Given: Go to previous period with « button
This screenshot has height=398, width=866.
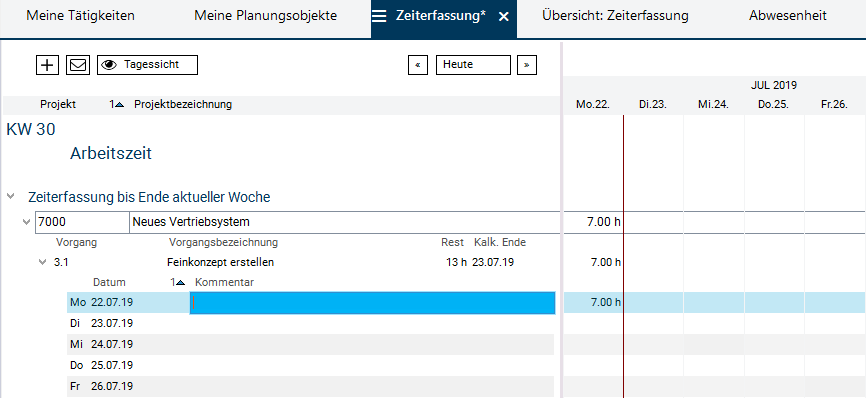Looking at the screenshot, I should point(418,65).
